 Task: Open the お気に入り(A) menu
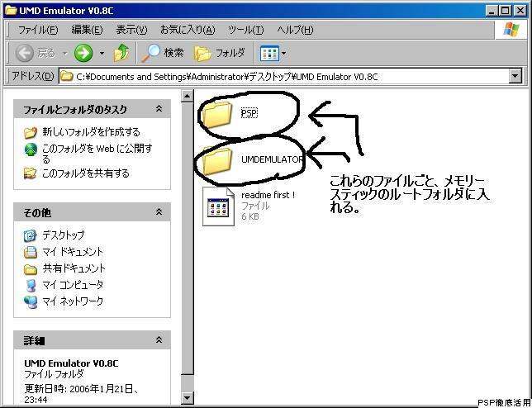(188, 30)
